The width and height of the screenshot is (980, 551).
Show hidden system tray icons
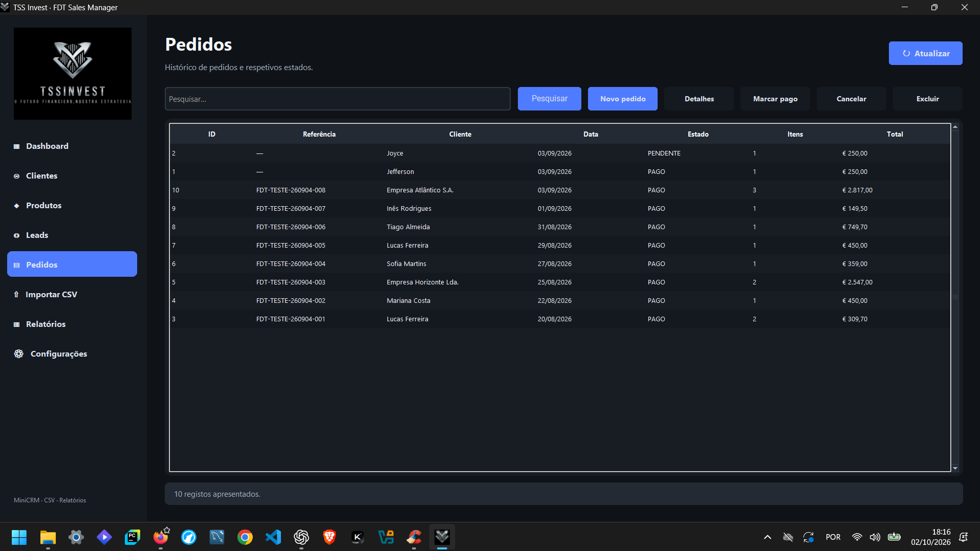tap(767, 537)
